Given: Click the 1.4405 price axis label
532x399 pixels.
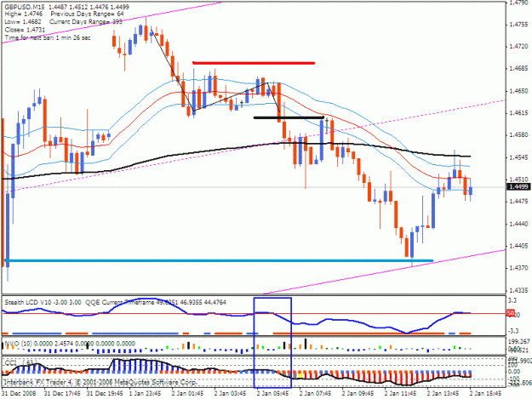Looking at the screenshot, I should click(518, 246).
